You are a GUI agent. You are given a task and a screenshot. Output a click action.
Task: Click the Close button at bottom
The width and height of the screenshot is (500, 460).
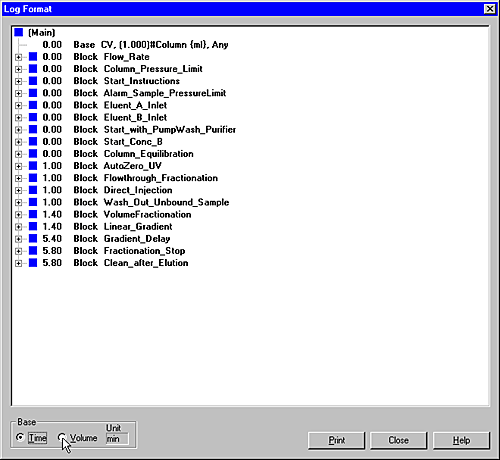pos(399,440)
